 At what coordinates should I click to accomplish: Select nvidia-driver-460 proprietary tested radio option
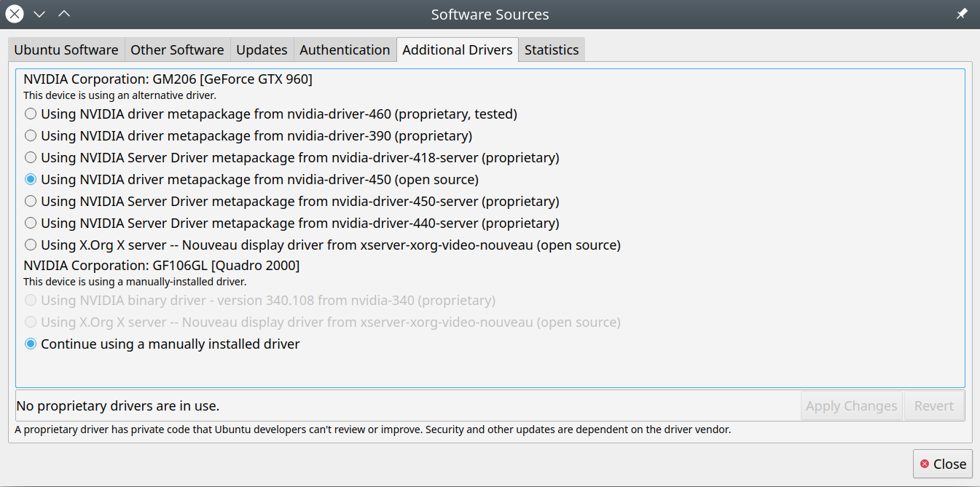[x=31, y=114]
